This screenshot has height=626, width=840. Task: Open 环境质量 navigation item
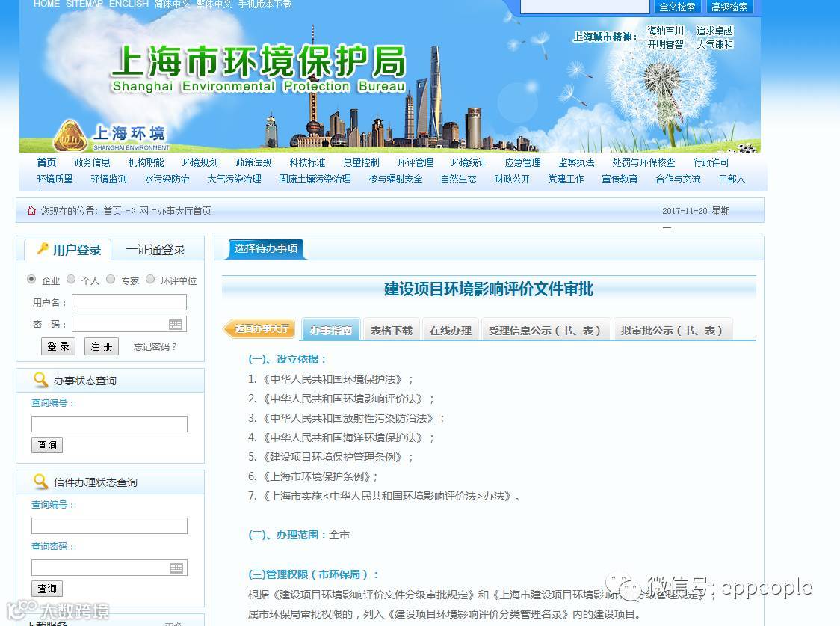tap(55, 179)
